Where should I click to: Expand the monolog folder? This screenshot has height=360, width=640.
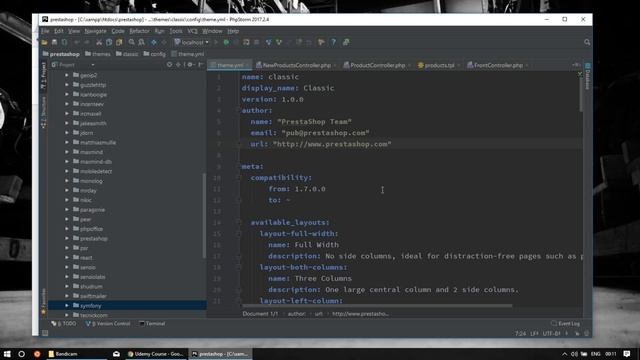coord(67,181)
